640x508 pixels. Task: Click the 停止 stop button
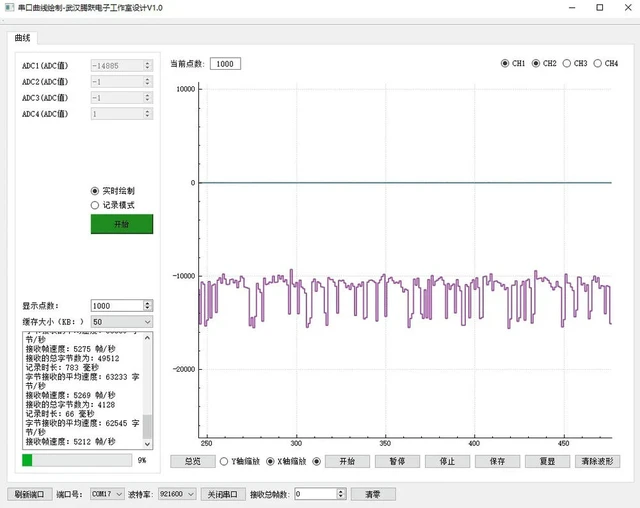[x=447, y=461]
